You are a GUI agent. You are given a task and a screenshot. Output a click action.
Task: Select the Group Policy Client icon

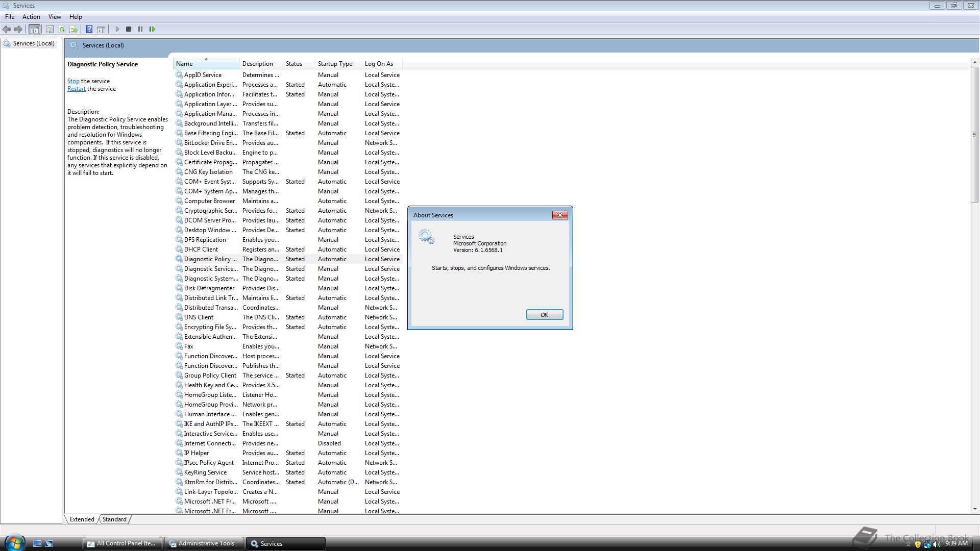pos(179,375)
